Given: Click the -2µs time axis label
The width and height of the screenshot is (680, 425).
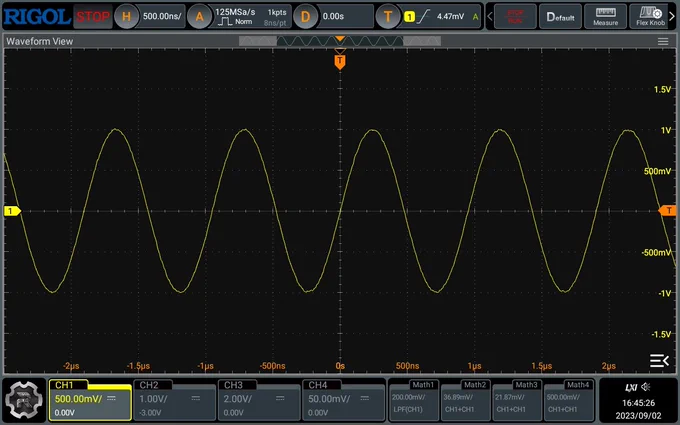Looking at the screenshot, I should pos(71,366).
